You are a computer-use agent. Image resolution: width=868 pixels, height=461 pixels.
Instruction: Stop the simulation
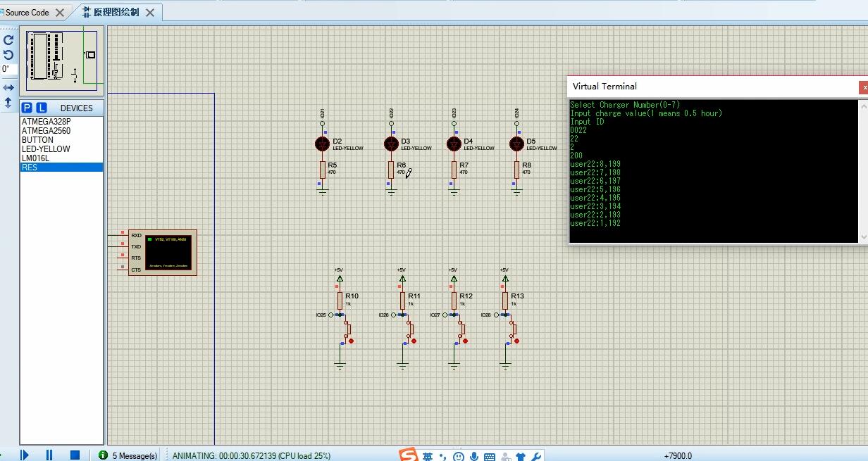coord(75,455)
